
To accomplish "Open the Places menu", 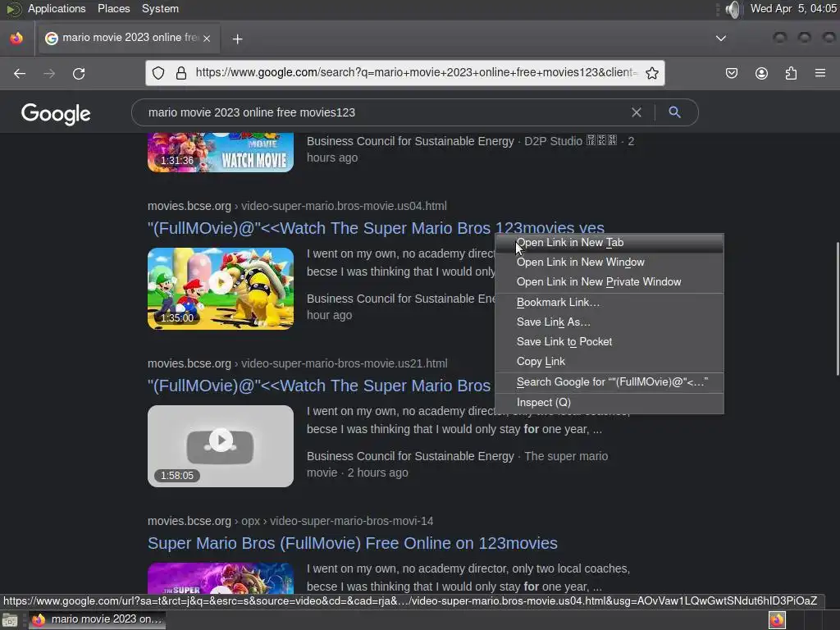I will (x=113, y=8).
